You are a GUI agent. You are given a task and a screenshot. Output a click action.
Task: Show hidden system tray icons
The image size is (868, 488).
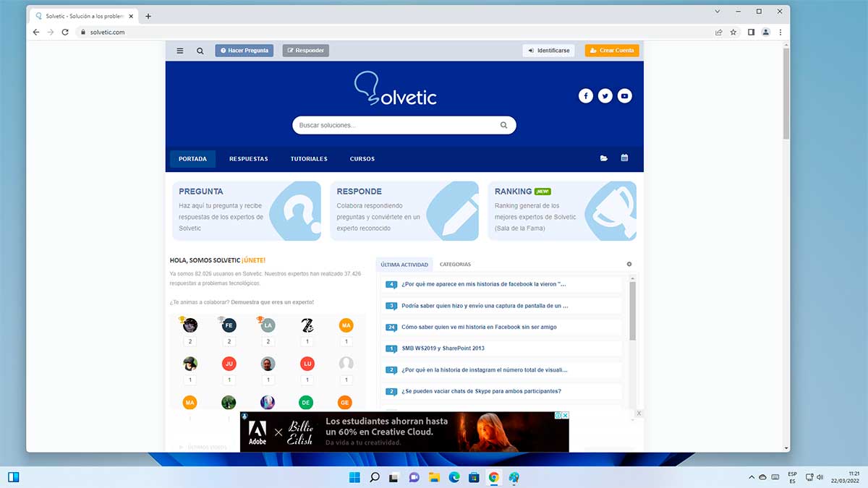(751, 477)
